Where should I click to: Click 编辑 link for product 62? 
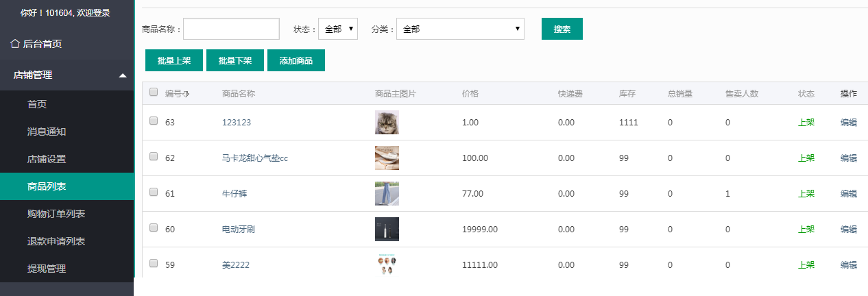(848, 158)
